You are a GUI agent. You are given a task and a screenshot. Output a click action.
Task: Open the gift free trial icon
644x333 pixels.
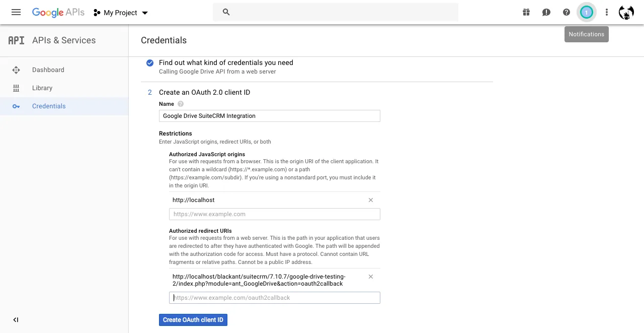[x=526, y=12]
